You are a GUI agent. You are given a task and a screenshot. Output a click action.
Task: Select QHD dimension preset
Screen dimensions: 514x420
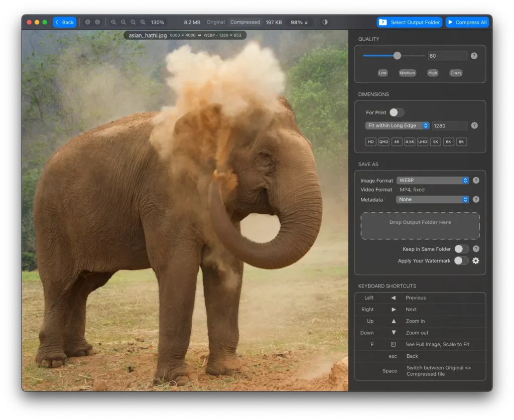coord(383,142)
